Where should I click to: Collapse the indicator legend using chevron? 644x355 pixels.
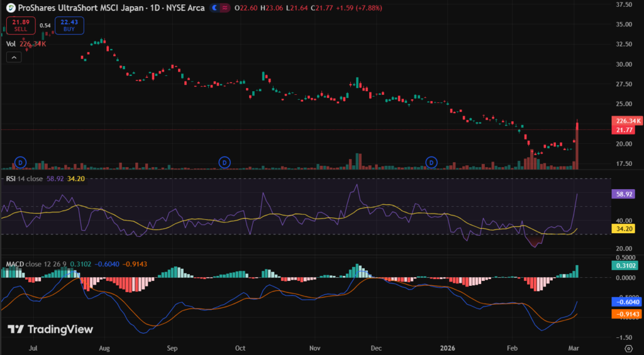pyautogui.click(x=14, y=57)
